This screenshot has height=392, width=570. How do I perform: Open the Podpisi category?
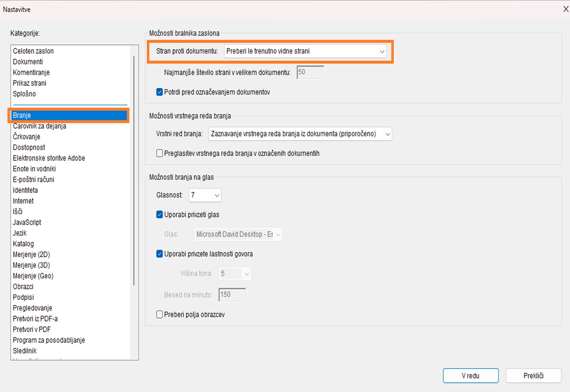pyautogui.click(x=23, y=297)
